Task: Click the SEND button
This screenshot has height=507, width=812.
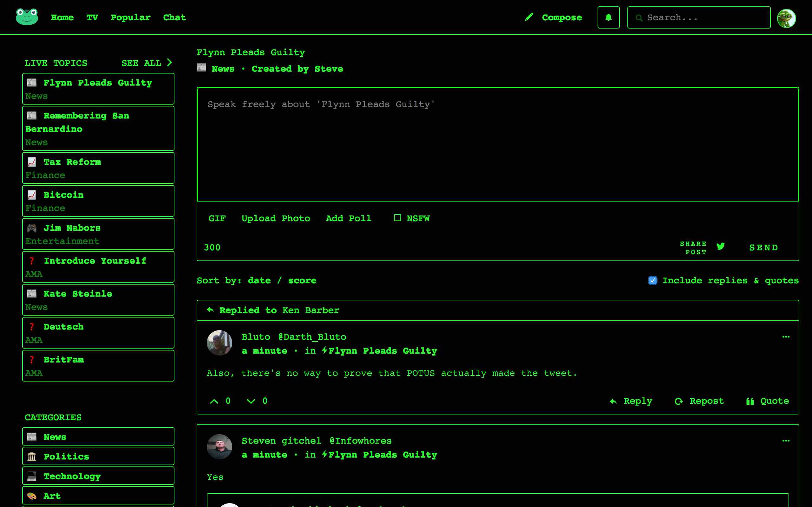Action: pos(764,247)
